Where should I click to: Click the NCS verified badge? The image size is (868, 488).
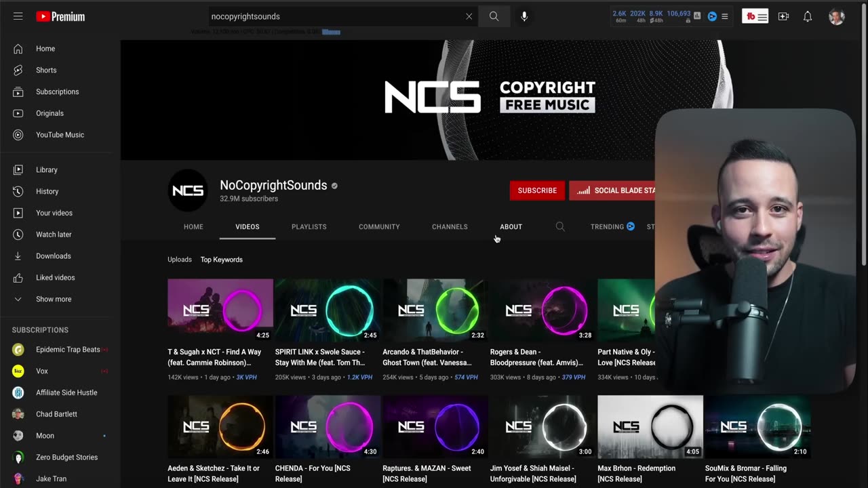coord(334,186)
